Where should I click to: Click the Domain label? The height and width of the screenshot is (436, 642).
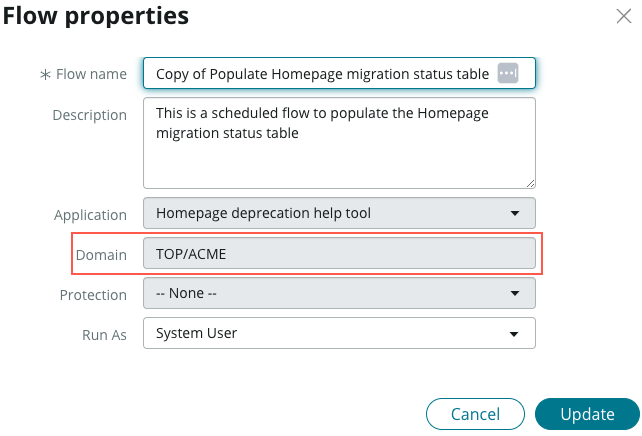[x=101, y=255]
